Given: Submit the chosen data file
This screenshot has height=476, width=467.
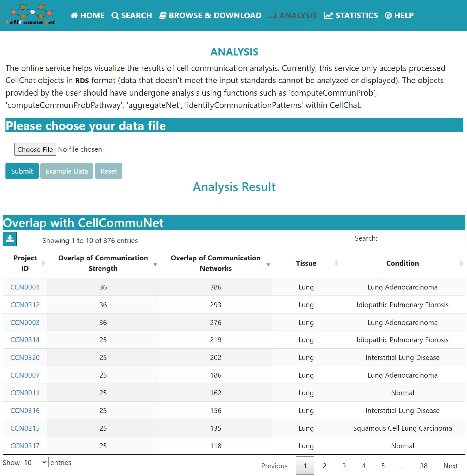Looking at the screenshot, I should (x=22, y=171).
